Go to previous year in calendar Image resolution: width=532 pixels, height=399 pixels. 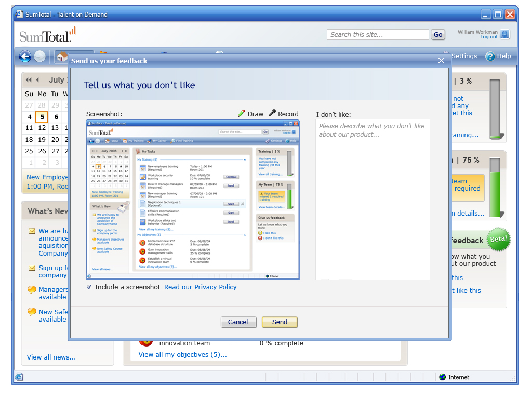[x=29, y=80]
